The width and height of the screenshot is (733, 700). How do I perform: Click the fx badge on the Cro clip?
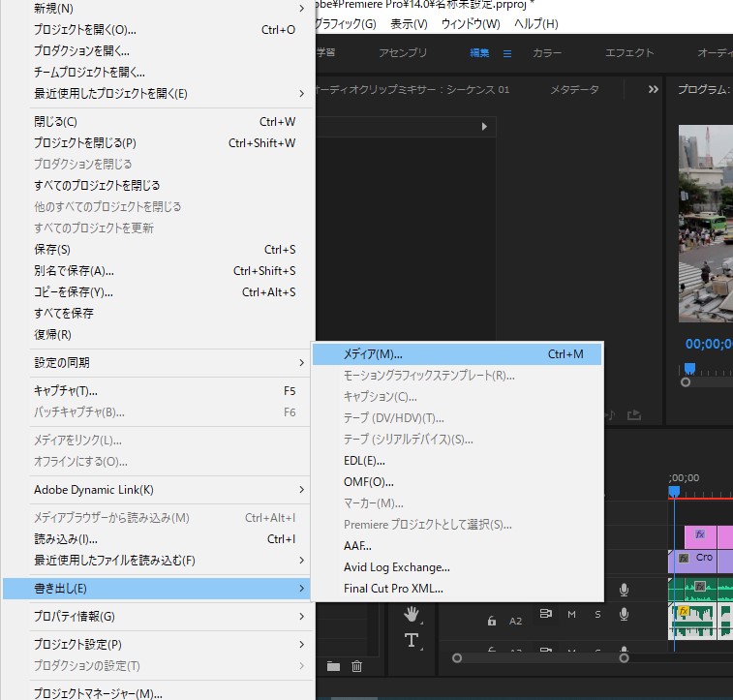[x=684, y=558]
